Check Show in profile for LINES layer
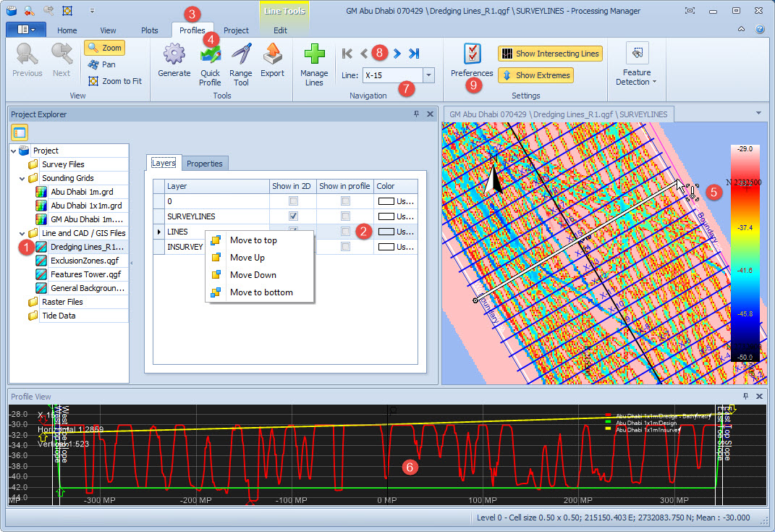The image size is (775, 532). (x=346, y=232)
